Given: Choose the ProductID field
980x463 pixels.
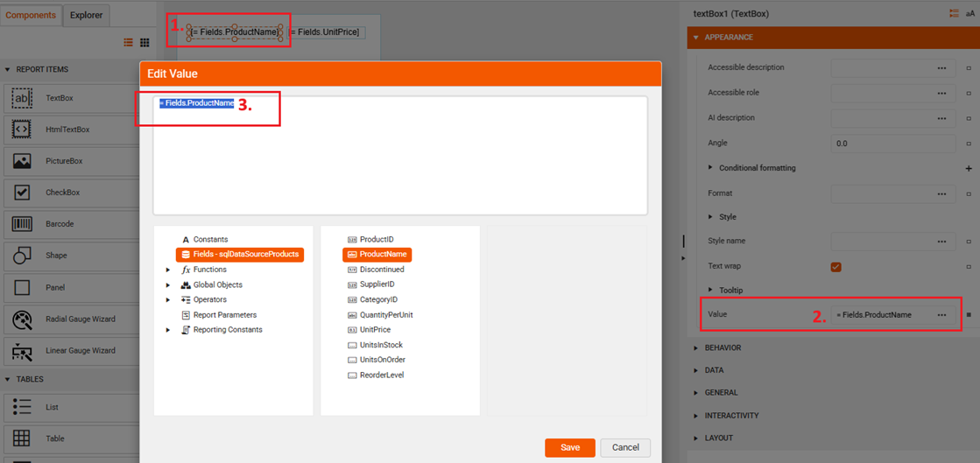Looking at the screenshot, I should [x=378, y=239].
